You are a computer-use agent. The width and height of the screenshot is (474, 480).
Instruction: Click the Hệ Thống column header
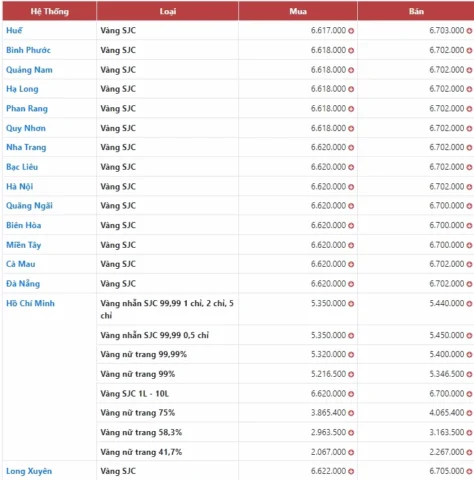coord(50,11)
